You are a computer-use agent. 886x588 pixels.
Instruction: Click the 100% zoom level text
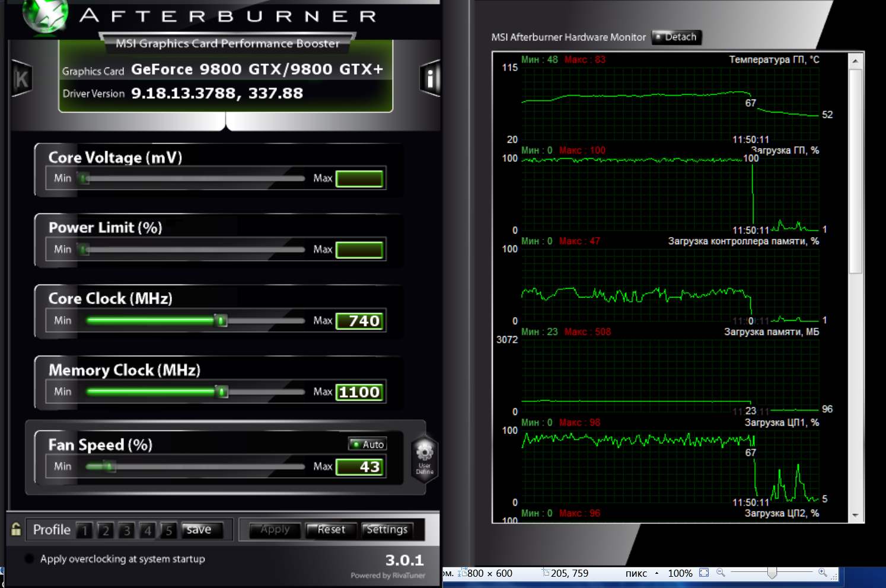680,573
